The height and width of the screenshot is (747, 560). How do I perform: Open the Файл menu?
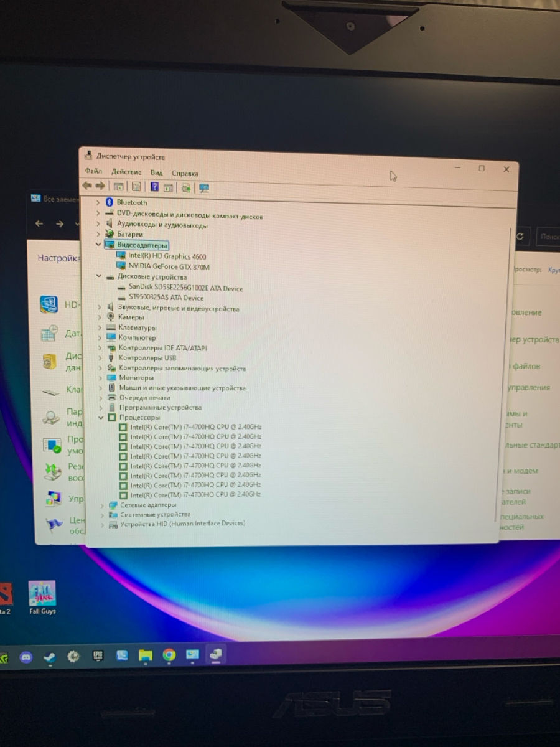pos(93,171)
